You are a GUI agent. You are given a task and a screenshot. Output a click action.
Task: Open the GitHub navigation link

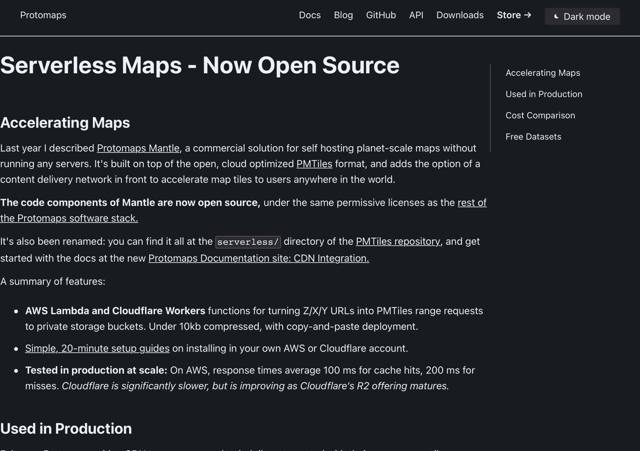[x=381, y=15]
